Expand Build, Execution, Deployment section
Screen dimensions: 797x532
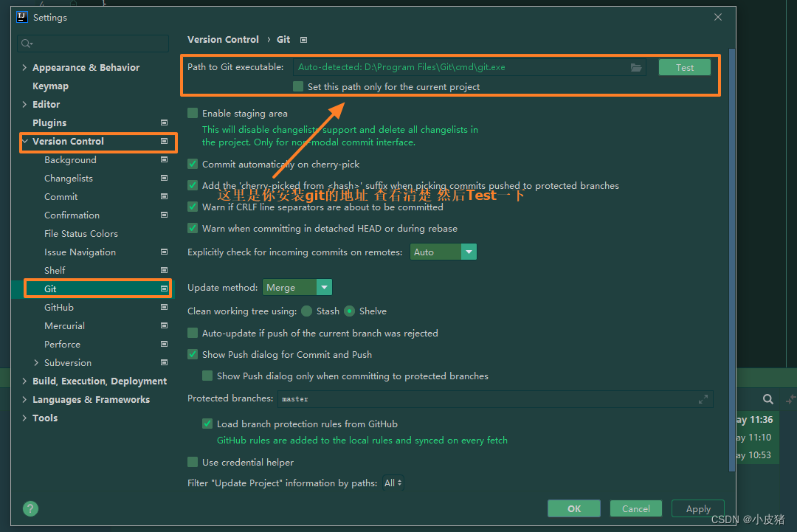(x=24, y=381)
